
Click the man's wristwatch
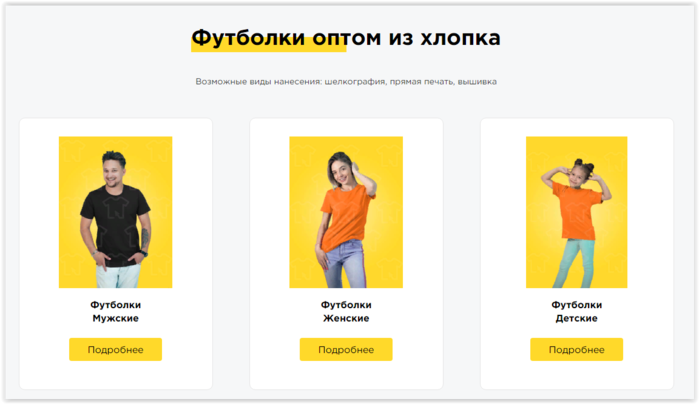pyautogui.click(x=143, y=253)
